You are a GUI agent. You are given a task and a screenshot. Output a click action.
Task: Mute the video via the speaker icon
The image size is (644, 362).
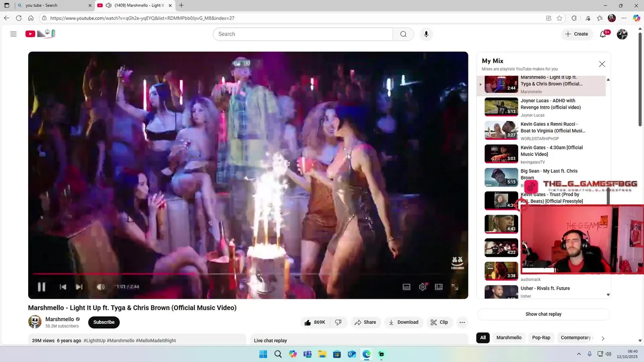pos(101,287)
